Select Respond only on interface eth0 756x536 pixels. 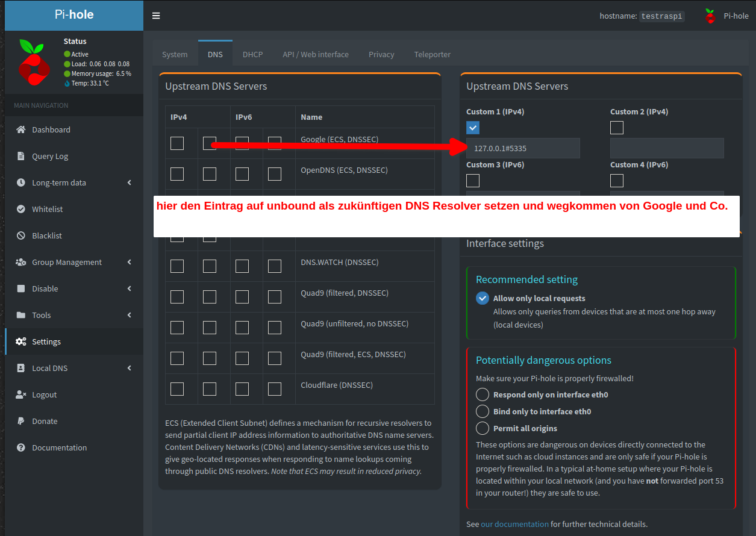tap(483, 394)
